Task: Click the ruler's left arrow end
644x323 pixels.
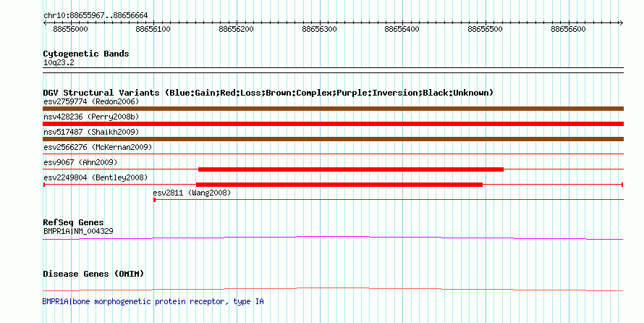Action: [x=45, y=23]
